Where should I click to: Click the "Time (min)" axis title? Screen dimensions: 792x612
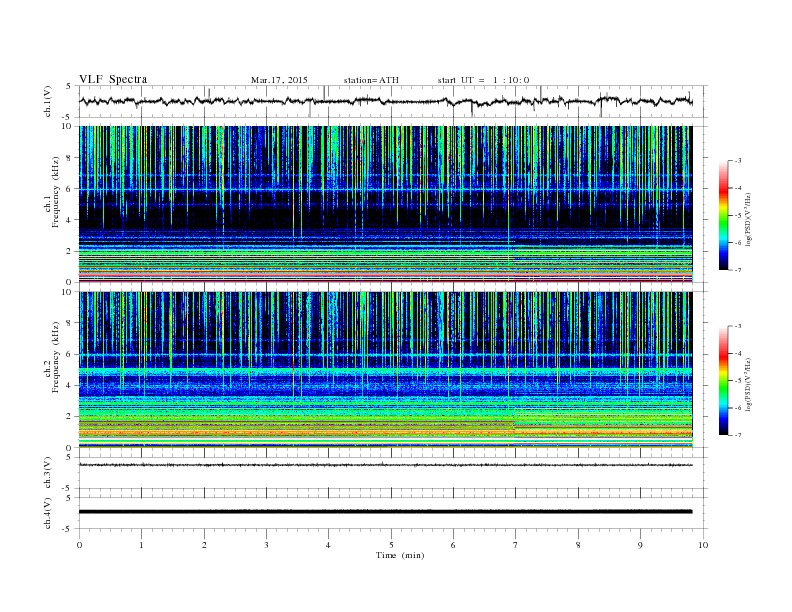coord(400,555)
